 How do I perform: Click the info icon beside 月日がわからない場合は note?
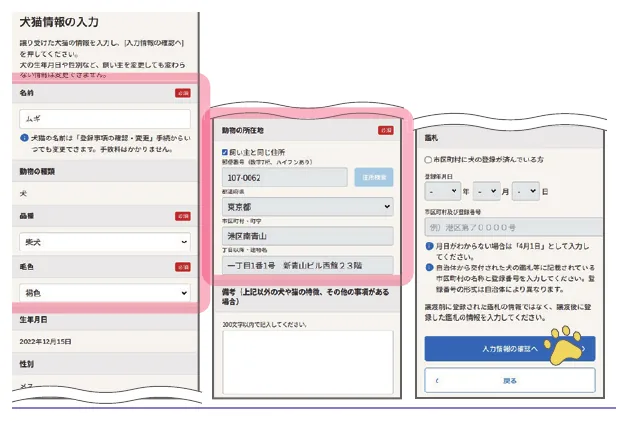(429, 246)
